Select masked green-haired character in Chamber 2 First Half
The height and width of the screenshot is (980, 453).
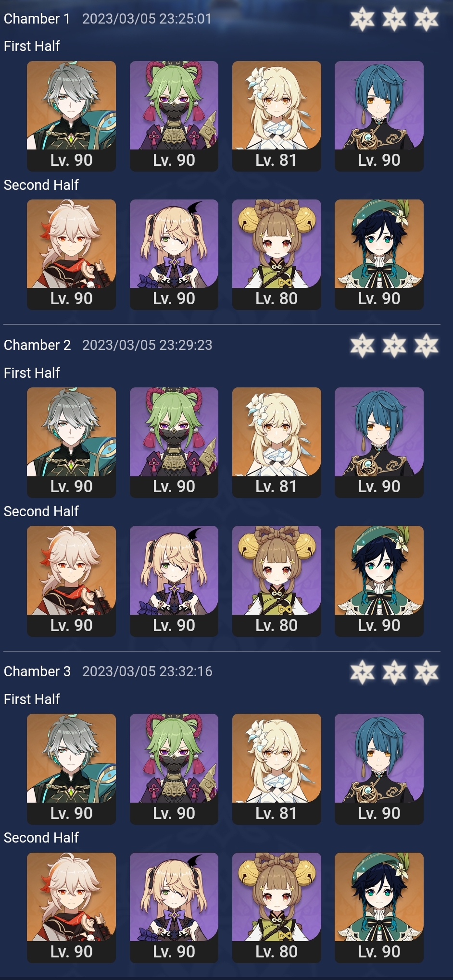[x=174, y=442]
